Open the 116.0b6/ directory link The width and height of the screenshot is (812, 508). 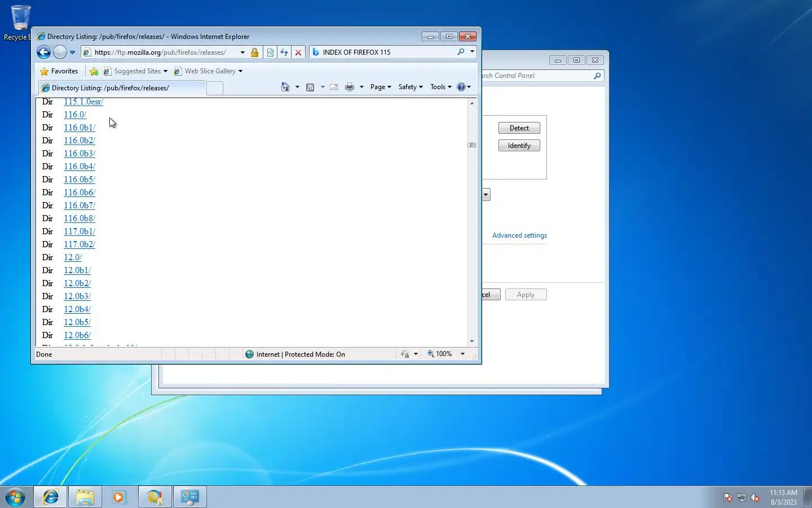pos(80,192)
